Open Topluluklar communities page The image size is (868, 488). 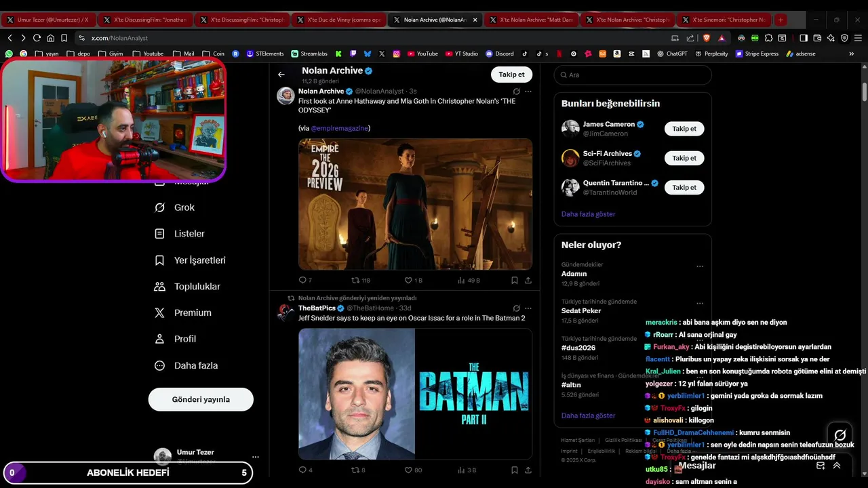click(187, 287)
